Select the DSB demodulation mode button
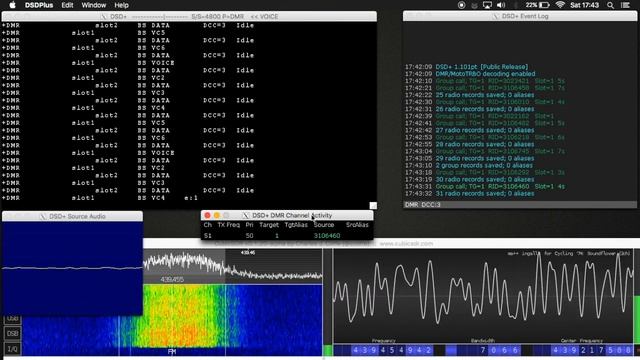Viewport: 640px width, 360px height. [12, 333]
